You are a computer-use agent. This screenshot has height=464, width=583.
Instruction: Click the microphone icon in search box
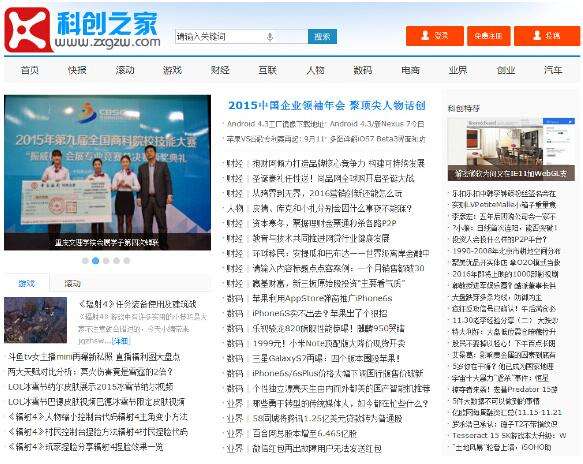270,37
